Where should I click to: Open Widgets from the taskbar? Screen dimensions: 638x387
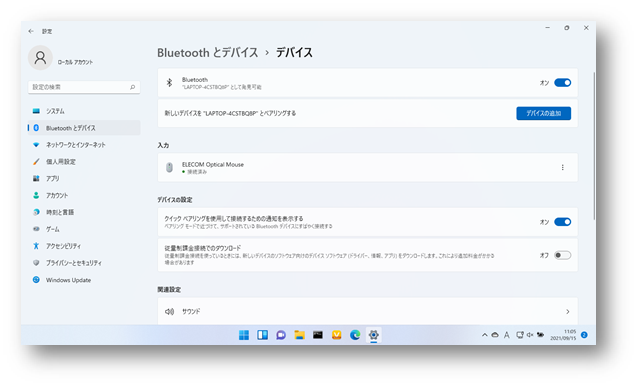tap(262, 335)
